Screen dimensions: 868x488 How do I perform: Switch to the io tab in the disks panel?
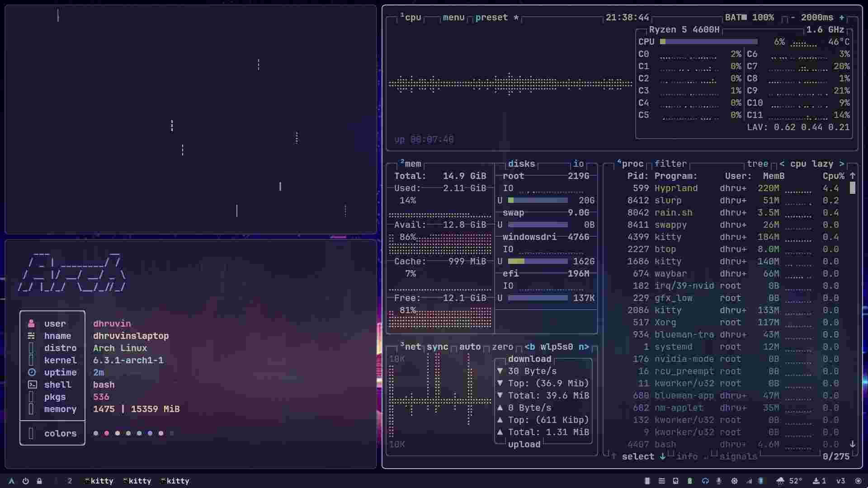[579, 164]
